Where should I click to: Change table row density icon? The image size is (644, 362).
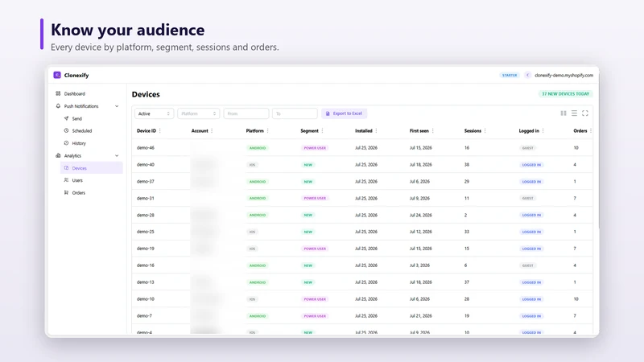[x=574, y=113]
